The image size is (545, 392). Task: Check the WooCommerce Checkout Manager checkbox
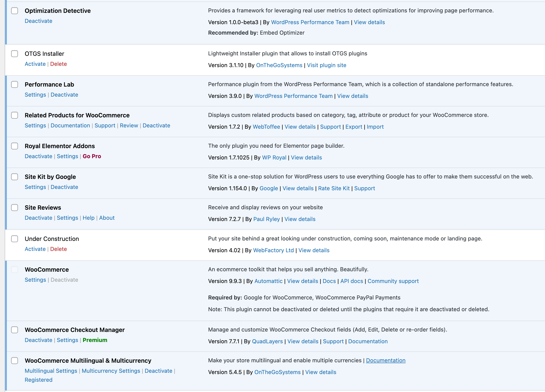click(15, 330)
